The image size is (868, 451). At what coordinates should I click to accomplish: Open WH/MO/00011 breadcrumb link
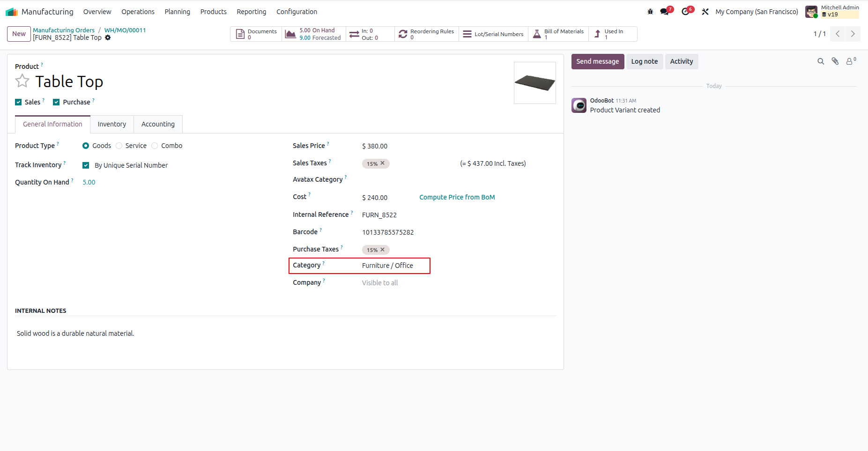(x=125, y=30)
